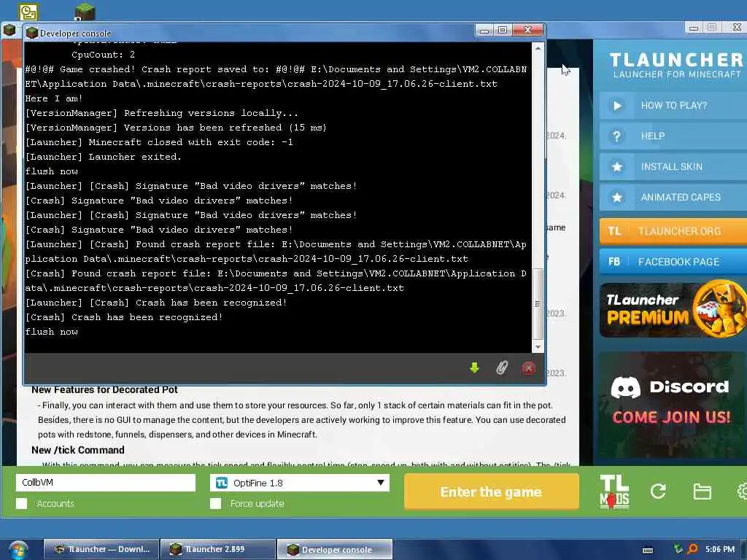Open TL Mods icon in launcher bar
Screen dimensions: 747x560
pos(614,491)
